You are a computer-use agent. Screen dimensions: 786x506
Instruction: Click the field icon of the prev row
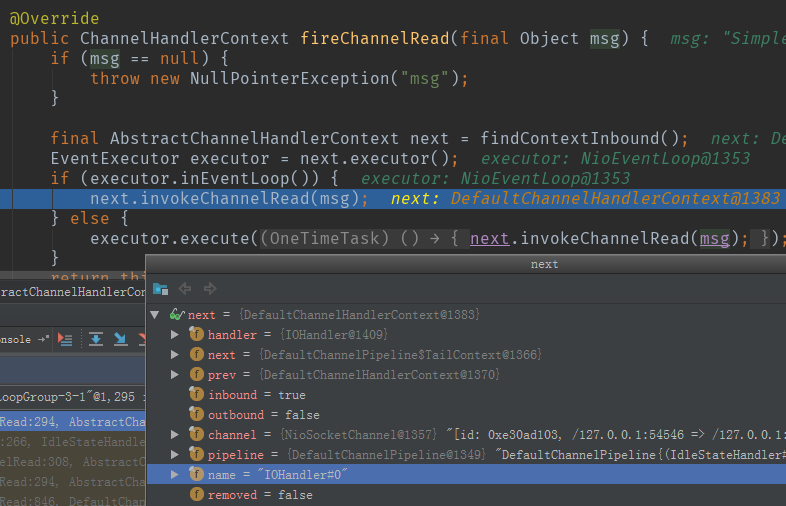pos(196,374)
